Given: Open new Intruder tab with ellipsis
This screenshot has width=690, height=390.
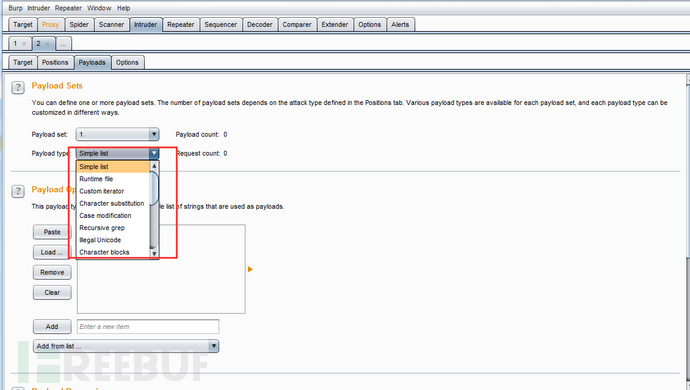Looking at the screenshot, I should (63, 44).
